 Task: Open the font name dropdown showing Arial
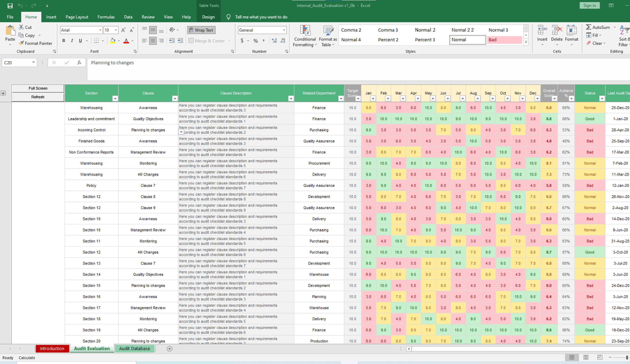coord(100,30)
